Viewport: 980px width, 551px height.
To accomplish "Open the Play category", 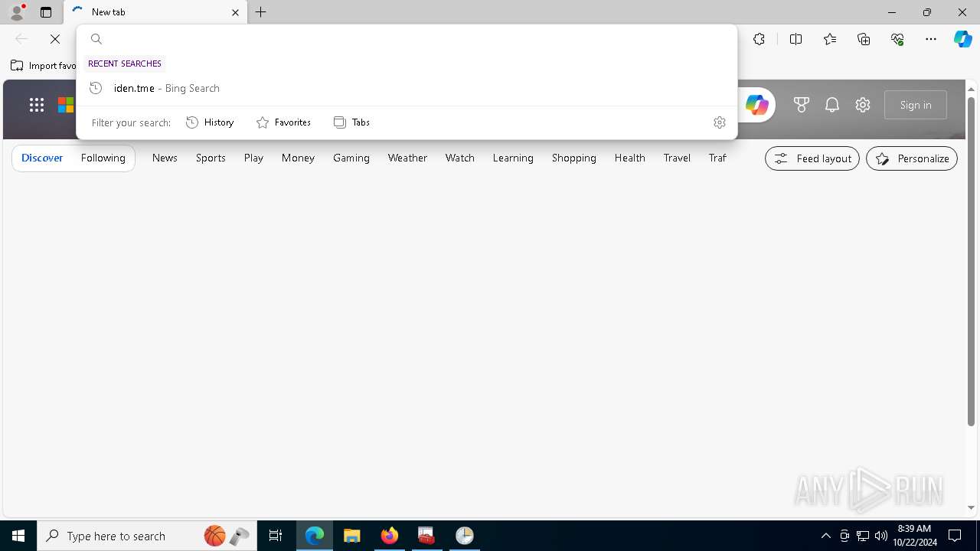I will tap(253, 158).
